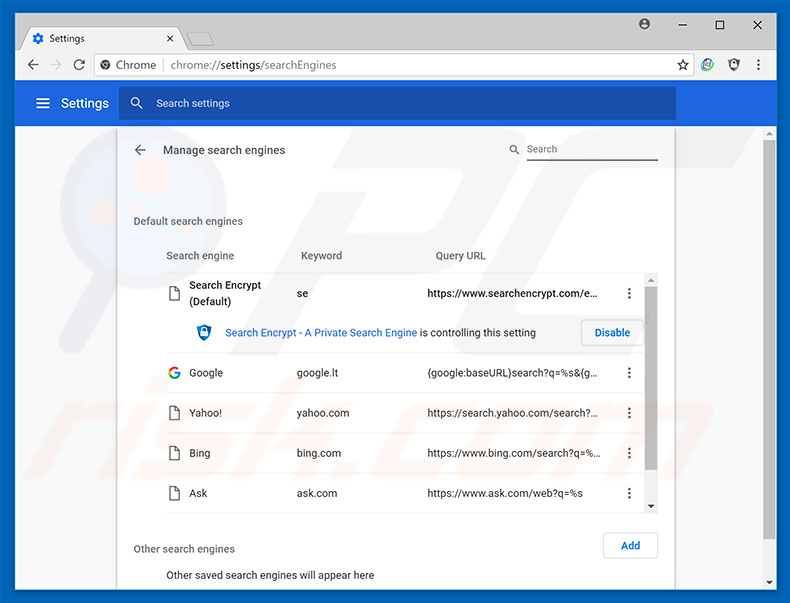
Task: Click the search engine list scroll up arrow
Action: tap(651, 280)
